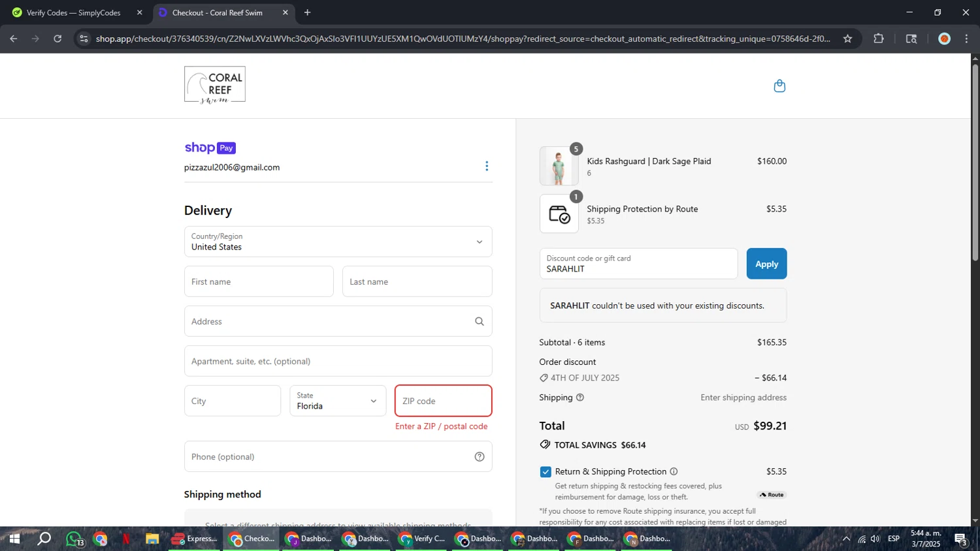Apply the SARAHLIT discount code

(x=766, y=264)
